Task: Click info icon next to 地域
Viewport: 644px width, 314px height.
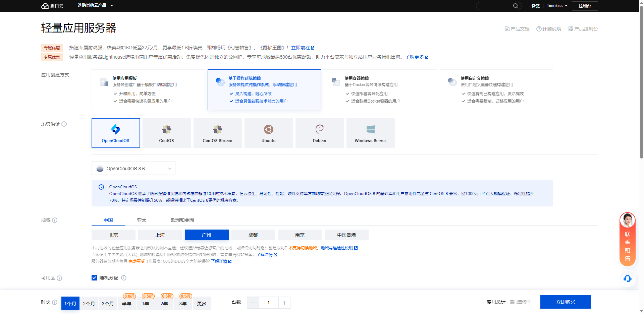Action: click(55, 220)
